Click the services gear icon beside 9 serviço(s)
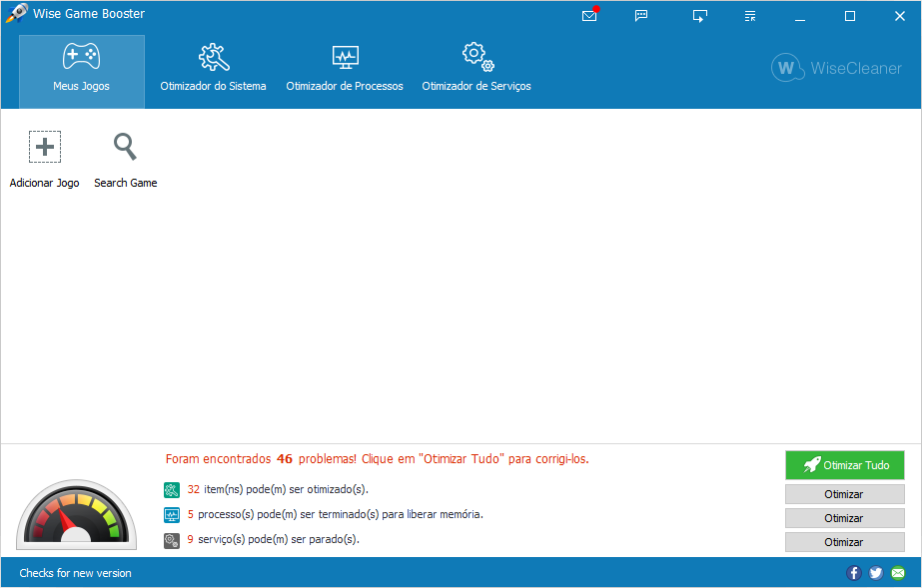The width and height of the screenshot is (922, 588). point(172,540)
